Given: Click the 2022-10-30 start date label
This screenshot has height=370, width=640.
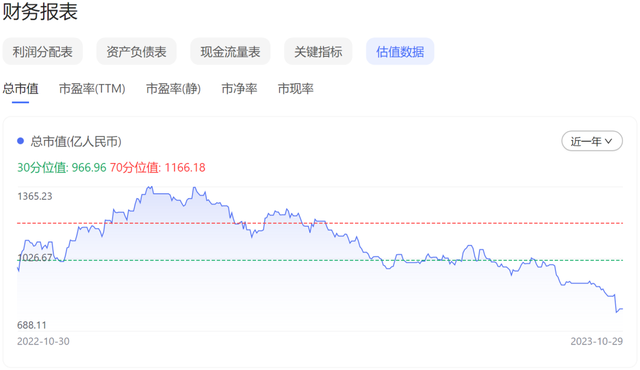Looking at the screenshot, I should point(43,341).
